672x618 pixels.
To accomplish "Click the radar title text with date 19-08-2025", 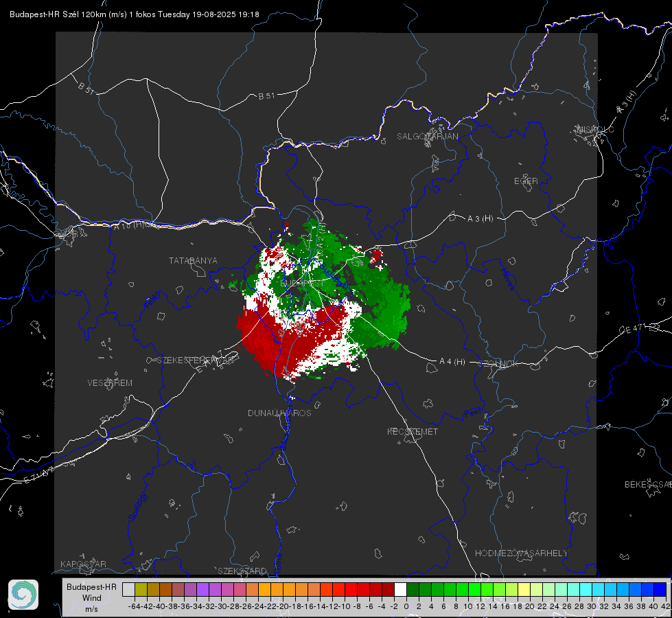I will click(x=134, y=14).
